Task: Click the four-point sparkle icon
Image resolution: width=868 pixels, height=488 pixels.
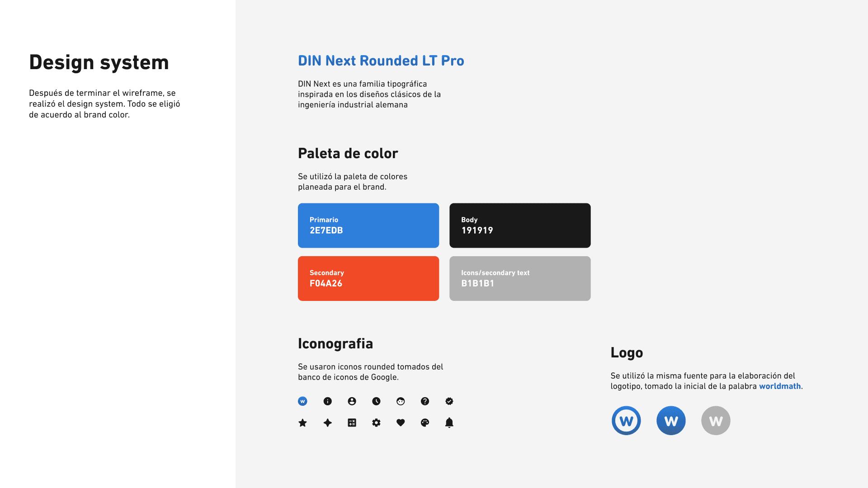Action: [328, 423]
